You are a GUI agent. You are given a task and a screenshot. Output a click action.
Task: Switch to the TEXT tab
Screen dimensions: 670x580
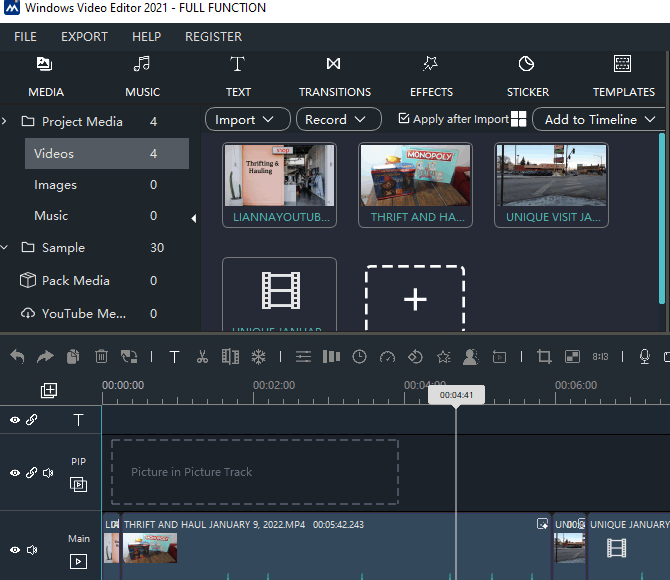tap(238, 77)
